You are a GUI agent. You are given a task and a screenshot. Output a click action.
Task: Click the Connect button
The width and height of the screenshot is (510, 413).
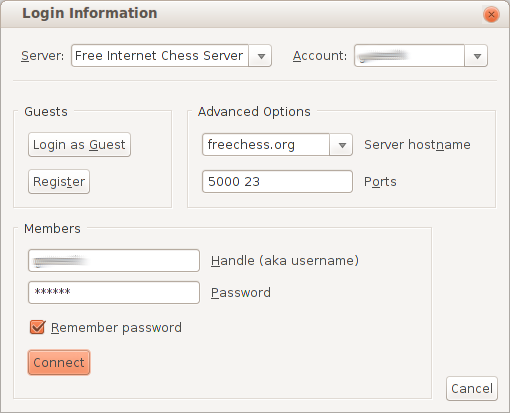pyautogui.click(x=59, y=362)
